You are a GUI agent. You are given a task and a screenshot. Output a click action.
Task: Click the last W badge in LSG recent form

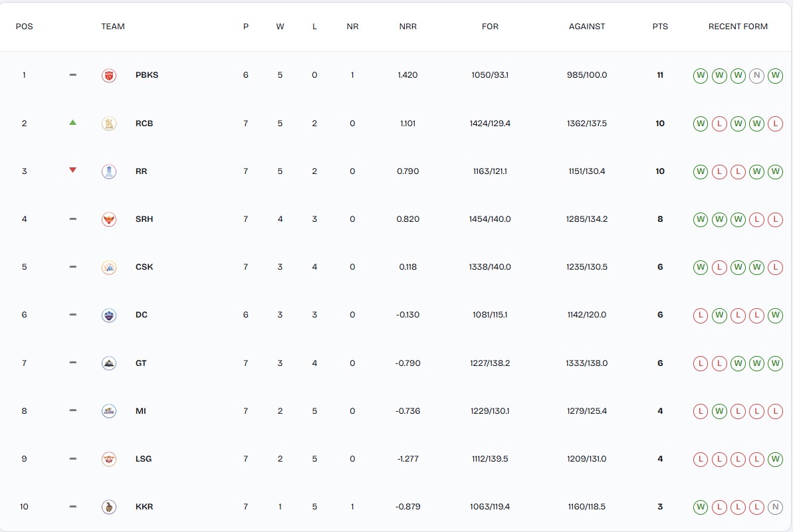tap(775, 459)
